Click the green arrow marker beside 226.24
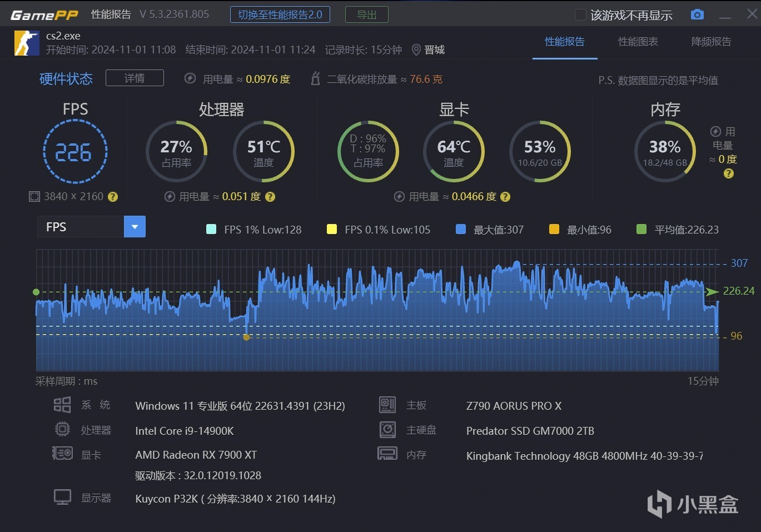This screenshot has height=532, width=761. click(712, 291)
